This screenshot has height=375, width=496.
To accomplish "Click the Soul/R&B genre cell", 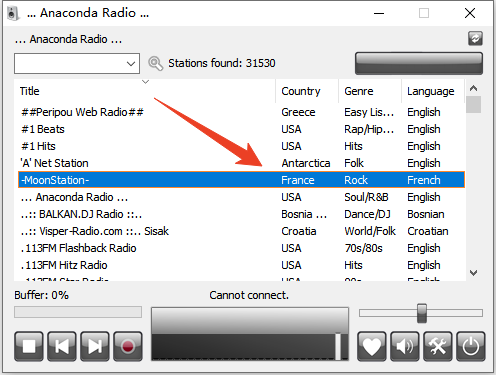I will click(366, 197).
